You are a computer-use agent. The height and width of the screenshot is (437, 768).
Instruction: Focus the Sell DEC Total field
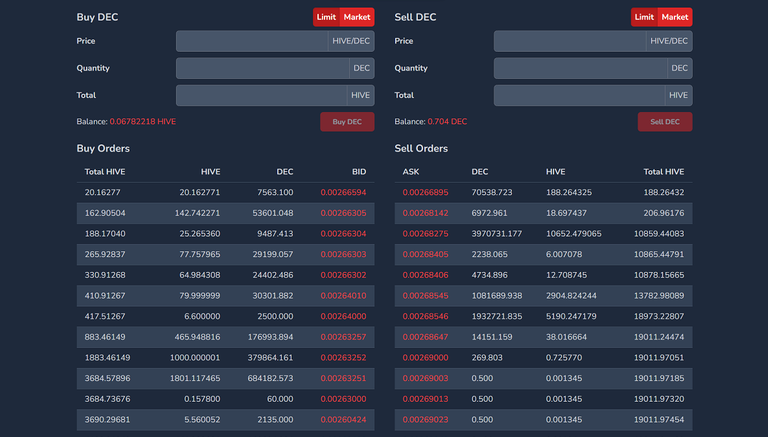coord(579,95)
